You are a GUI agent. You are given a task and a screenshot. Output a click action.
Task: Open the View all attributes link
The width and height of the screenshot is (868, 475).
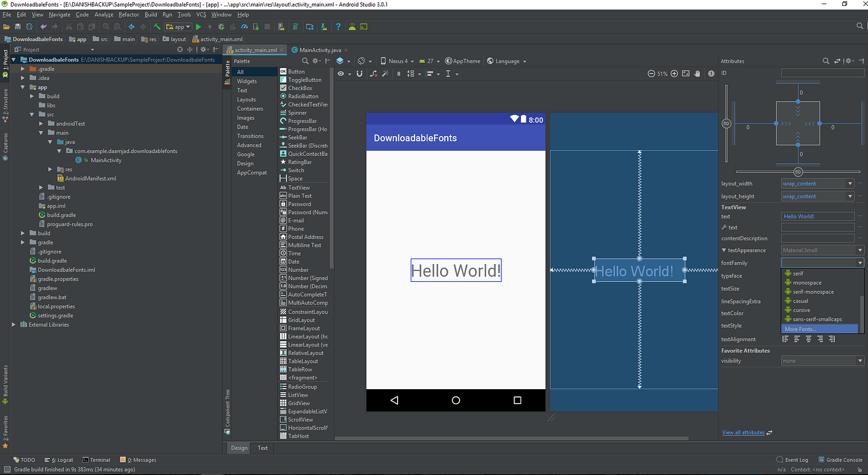click(742, 432)
